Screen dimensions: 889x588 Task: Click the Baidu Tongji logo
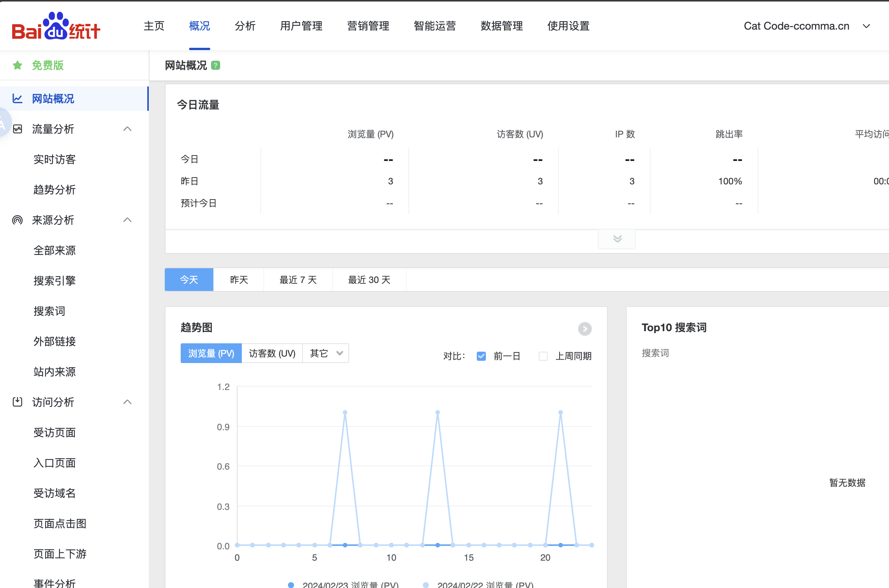point(56,26)
